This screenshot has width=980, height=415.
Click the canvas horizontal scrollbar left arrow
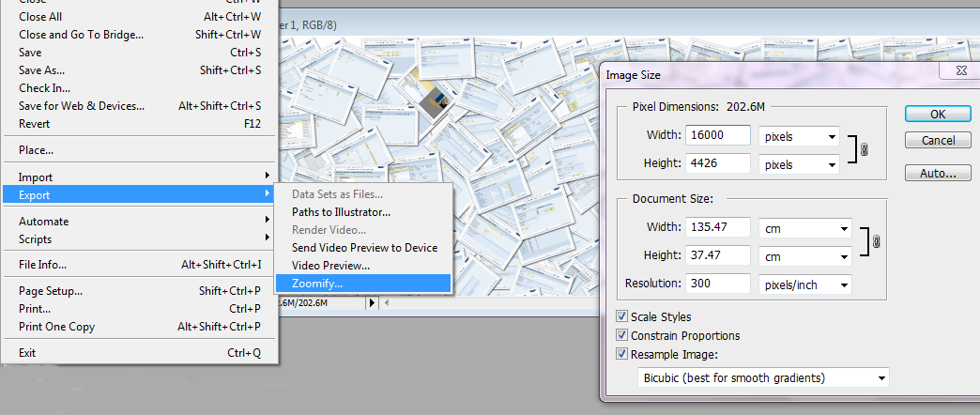coord(387,303)
